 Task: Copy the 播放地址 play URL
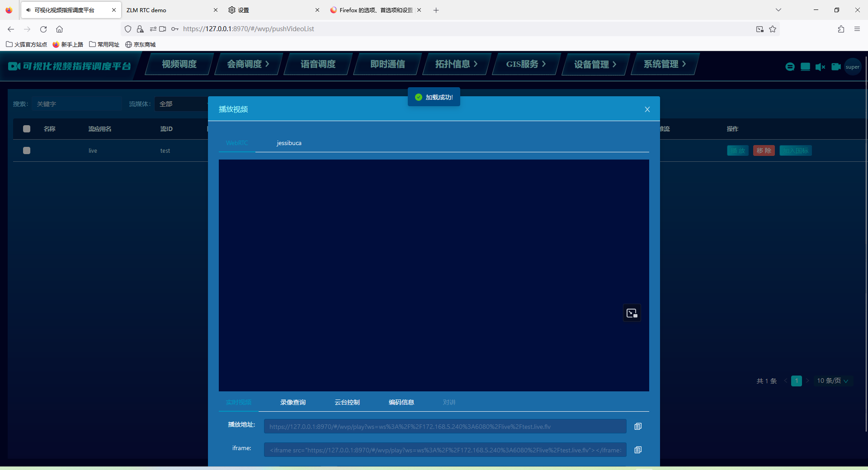(x=638, y=426)
